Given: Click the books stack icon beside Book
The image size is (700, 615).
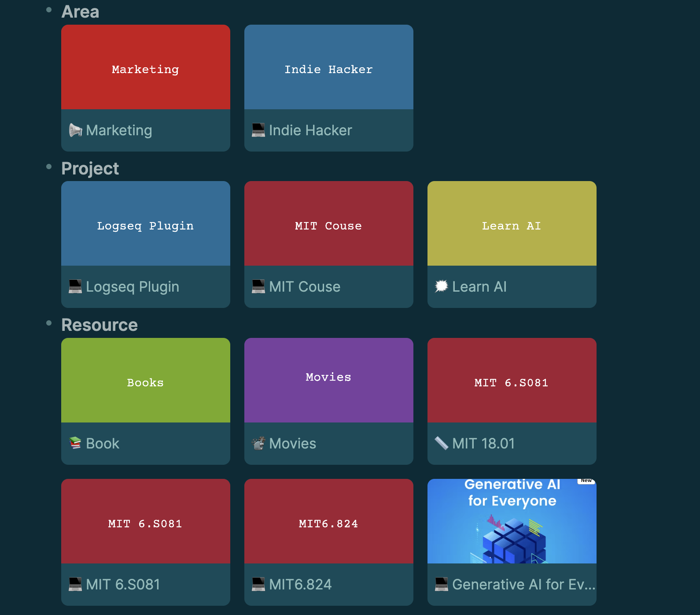Looking at the screenshot, I should [x=75, y=443].
